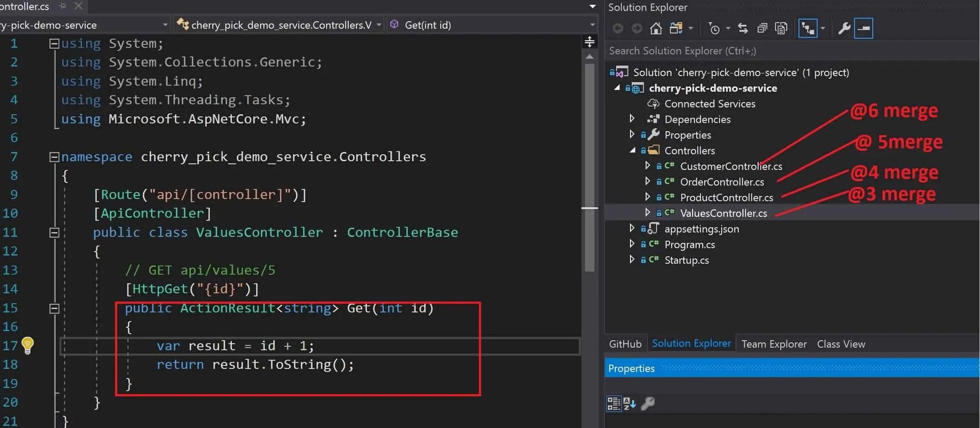The height and width of the screenshot is (428, 980).
Task: Click the quick actions lightbulb on line 17
Action: (x=28, y=346)
